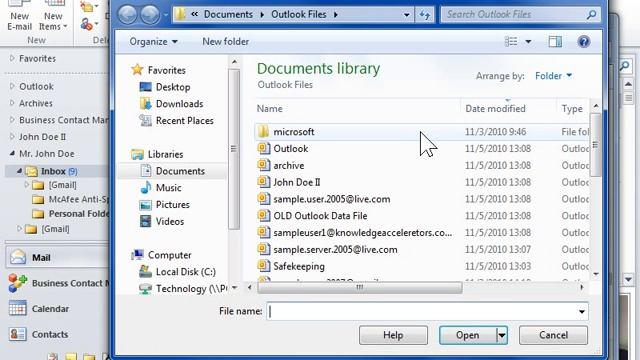Click the Cancel button
This screenshot has height=360, width=640.
[x=553, y=335]
